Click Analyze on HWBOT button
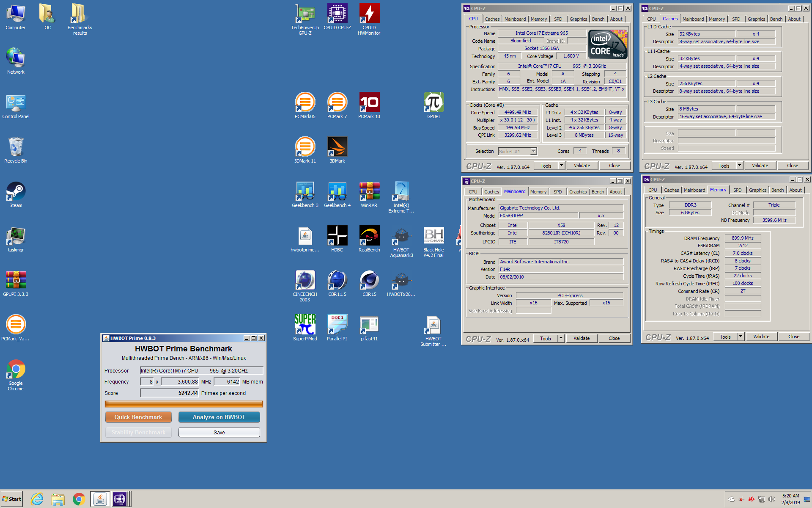This screenshot has height=508, width=812. 219,417
